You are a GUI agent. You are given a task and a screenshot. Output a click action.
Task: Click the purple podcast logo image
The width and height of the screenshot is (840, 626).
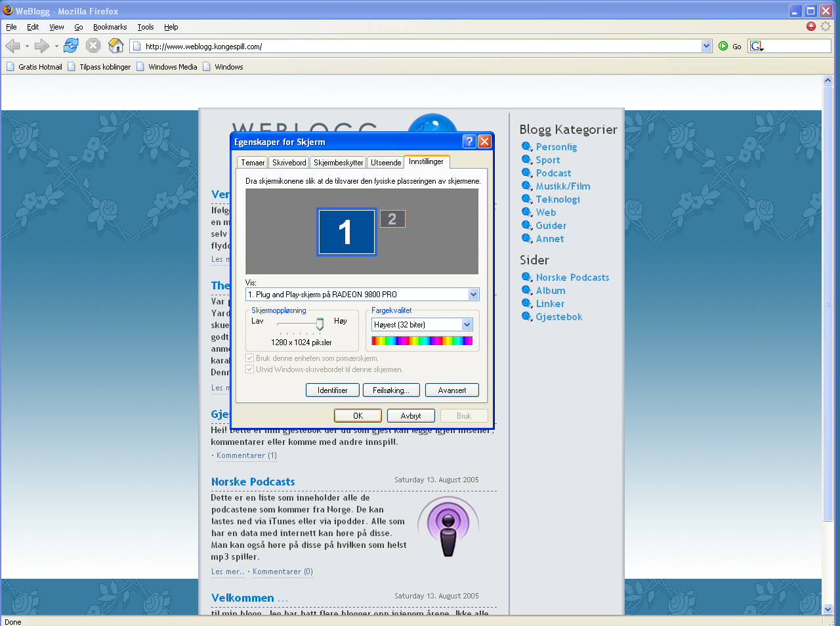pos(448,526)
